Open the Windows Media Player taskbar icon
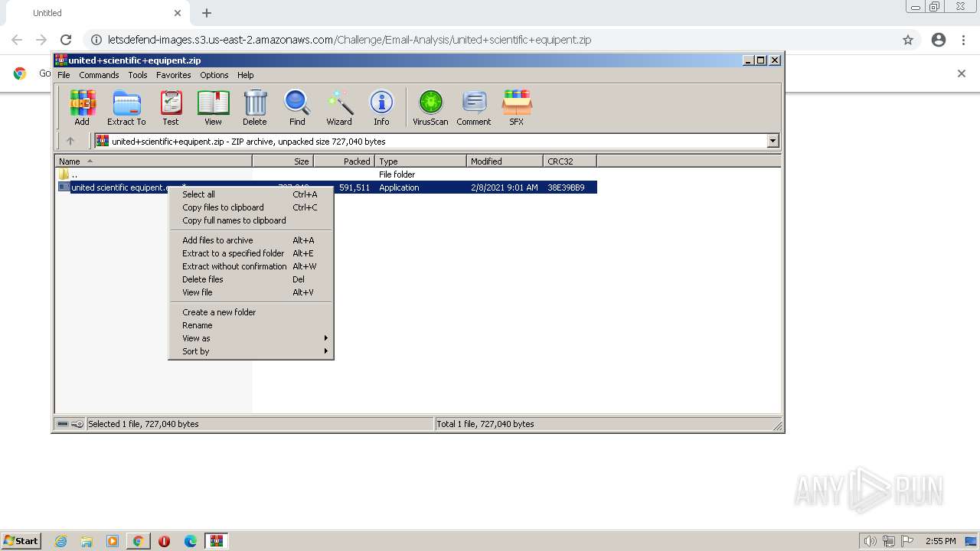This screenshot has height=551, width=980. [113, 541]
